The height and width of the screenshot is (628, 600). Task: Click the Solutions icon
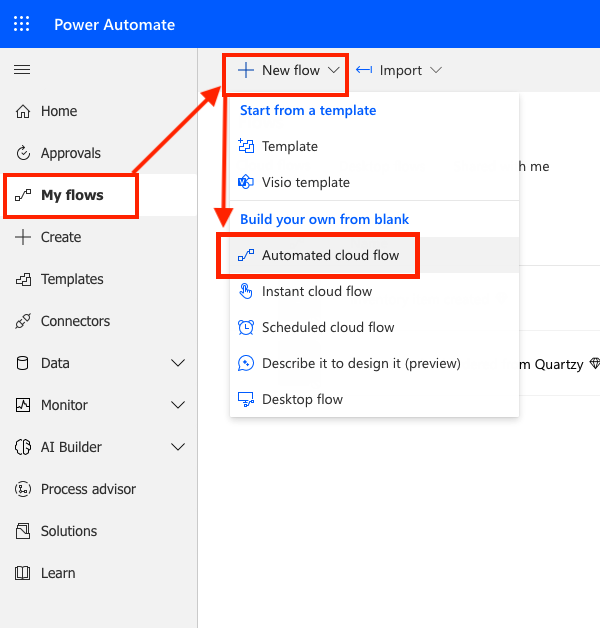coord(23,531)
